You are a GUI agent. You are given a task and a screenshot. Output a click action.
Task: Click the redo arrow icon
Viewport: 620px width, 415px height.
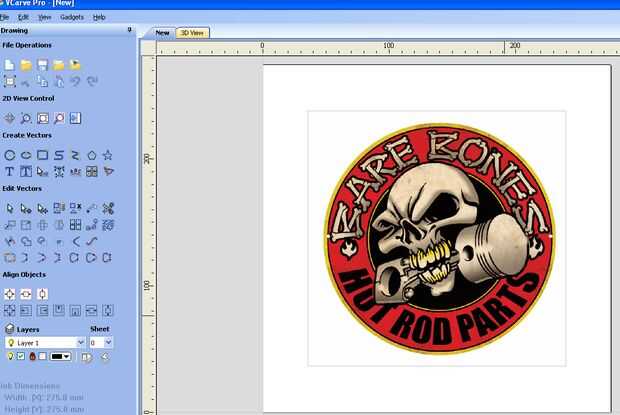tap(92, 81)
